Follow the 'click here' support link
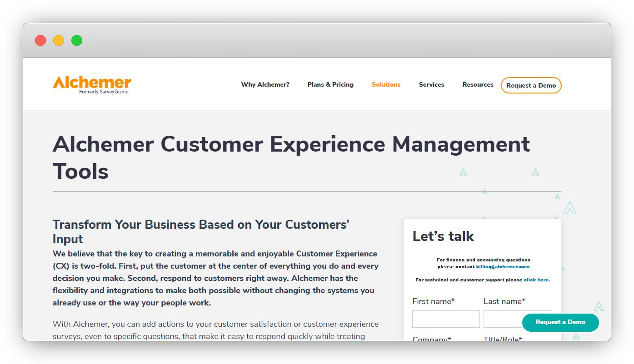 [536, 280]
